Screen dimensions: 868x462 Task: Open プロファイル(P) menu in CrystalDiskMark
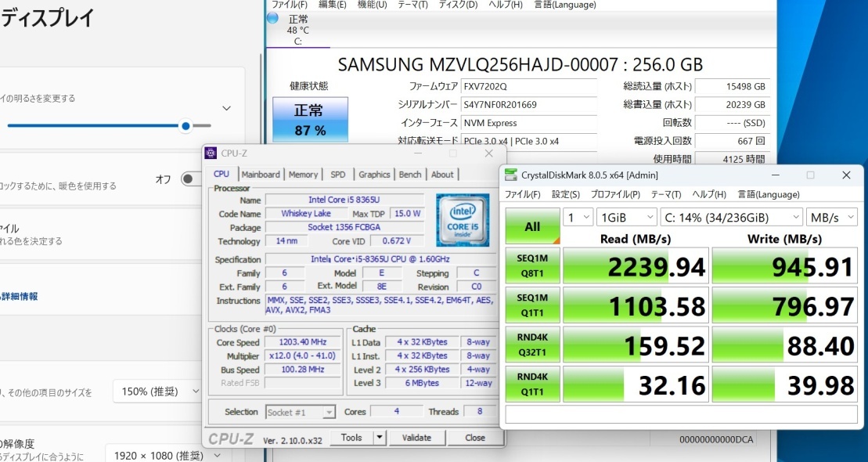pos(615,194)
